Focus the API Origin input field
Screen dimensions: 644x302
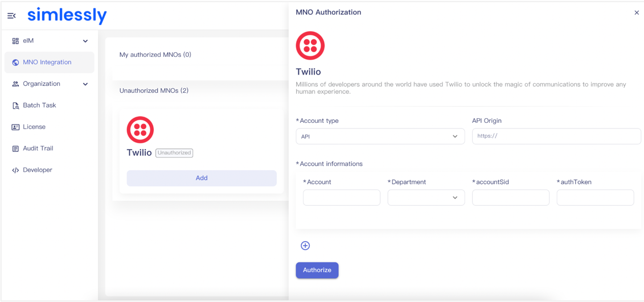556,136
